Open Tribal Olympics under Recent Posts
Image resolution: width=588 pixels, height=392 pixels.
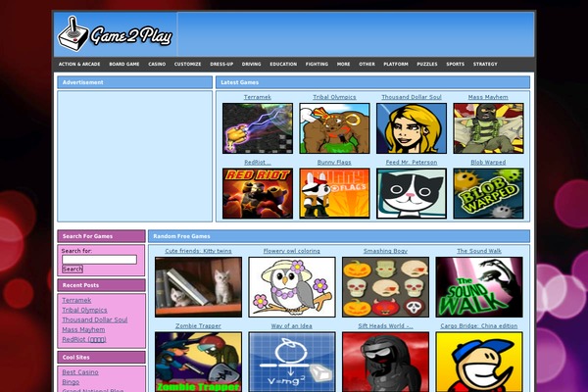coord(84,310)
